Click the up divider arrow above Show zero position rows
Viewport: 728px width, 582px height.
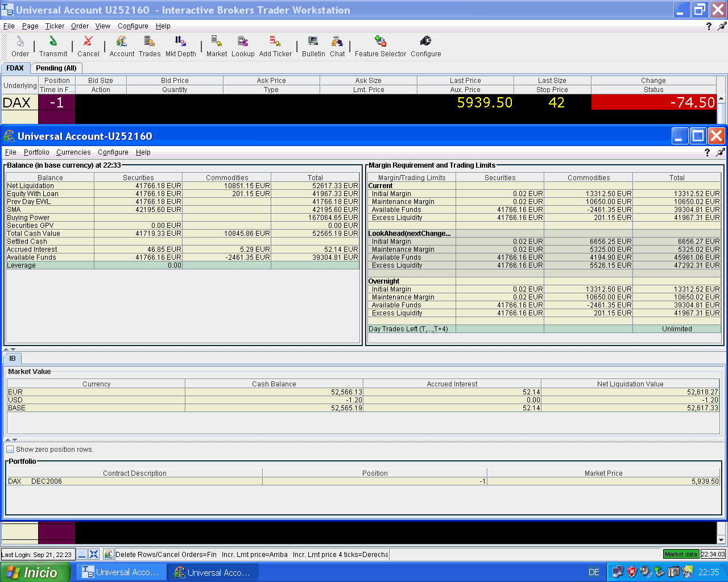(8, 440)
